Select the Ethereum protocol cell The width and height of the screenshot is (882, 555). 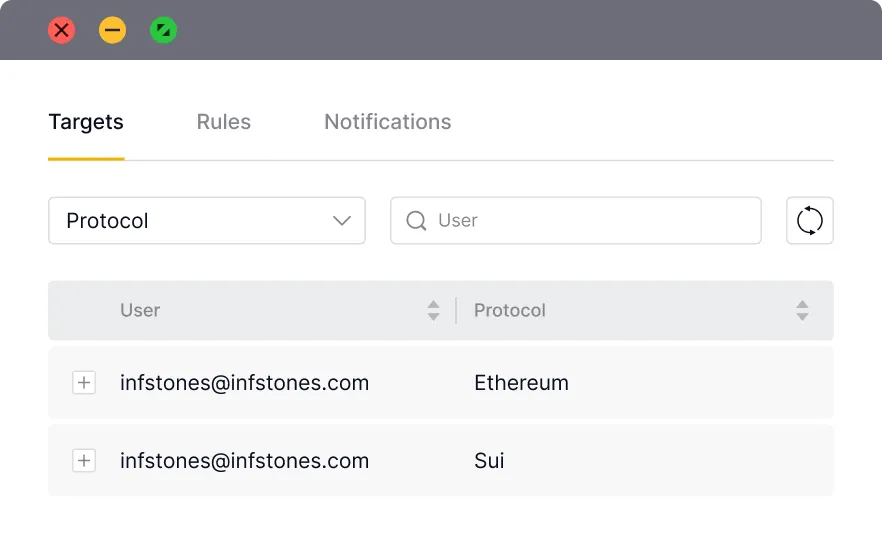[521, 383]
